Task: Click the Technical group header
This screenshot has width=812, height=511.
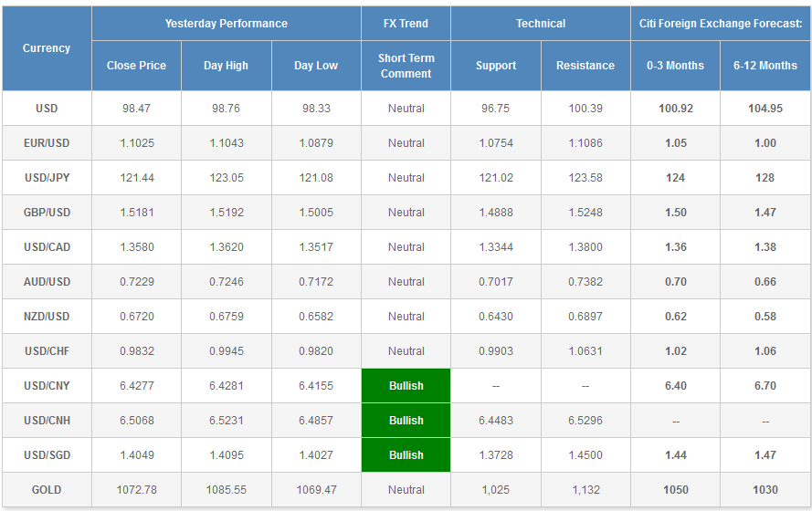Action: pos(541,24)
